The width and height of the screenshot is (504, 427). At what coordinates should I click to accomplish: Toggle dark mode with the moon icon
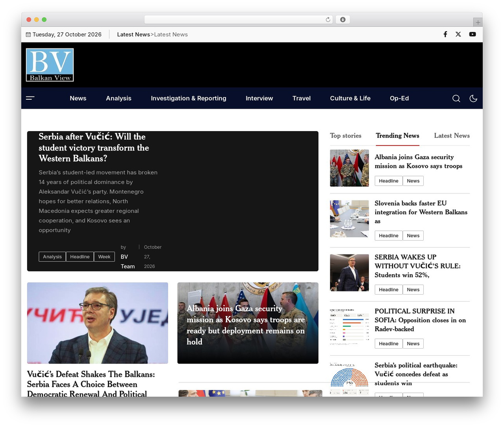[474, 98]
